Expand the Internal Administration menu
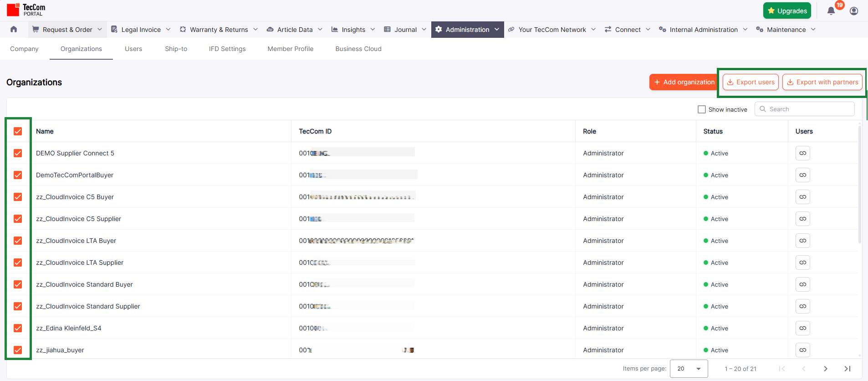The image size is (868, 381). [x=703, y=30]
